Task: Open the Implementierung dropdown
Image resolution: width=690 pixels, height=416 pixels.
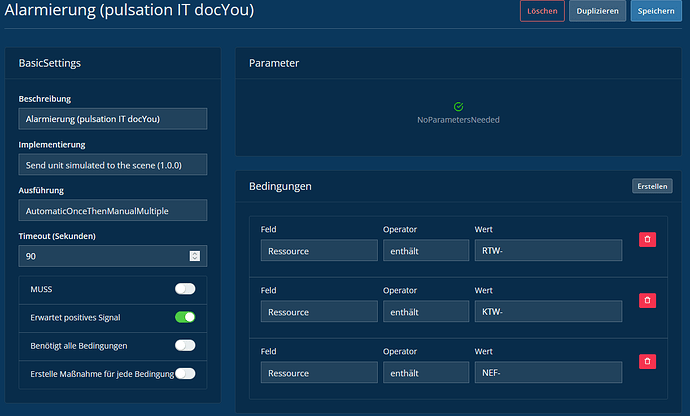Action: pos(113,164)
